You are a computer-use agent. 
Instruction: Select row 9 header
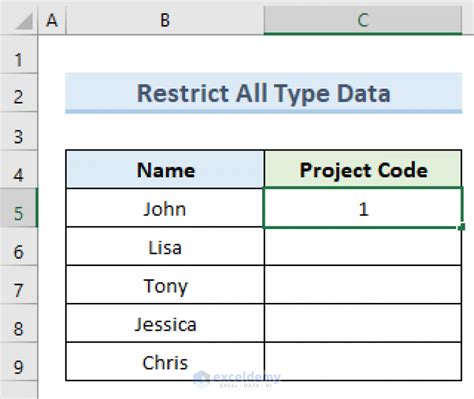[x=19, y=361]
